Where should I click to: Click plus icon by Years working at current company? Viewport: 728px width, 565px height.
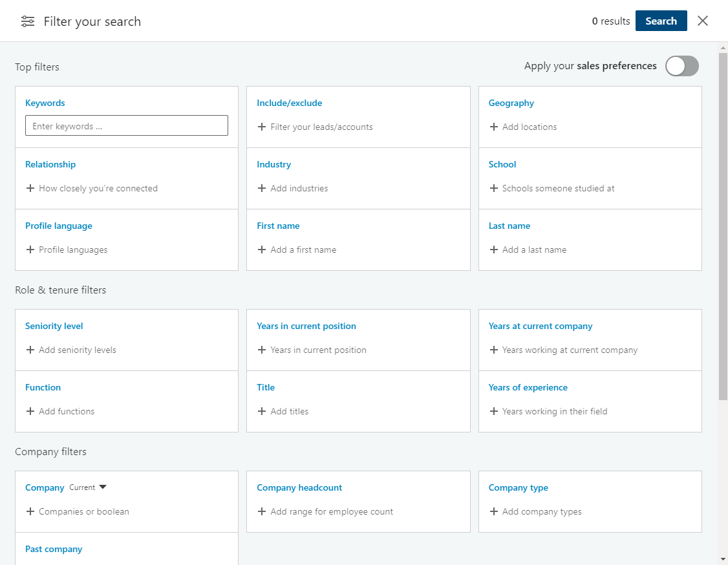(493, 350)
